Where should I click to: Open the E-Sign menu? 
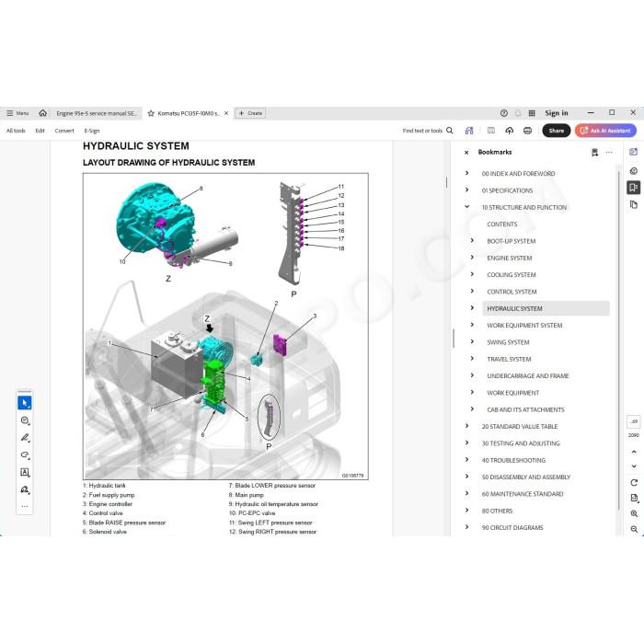point(92,131)
